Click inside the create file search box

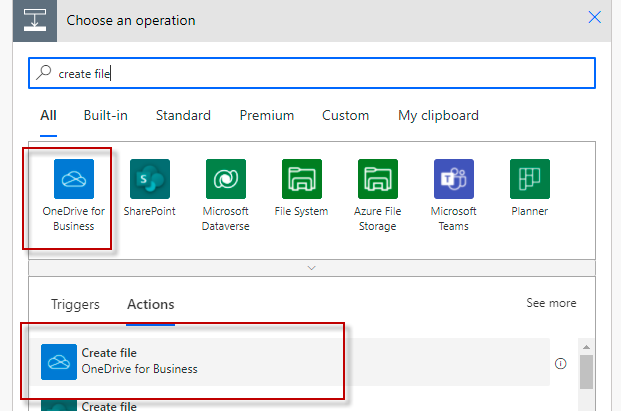[x=312, y=73]
